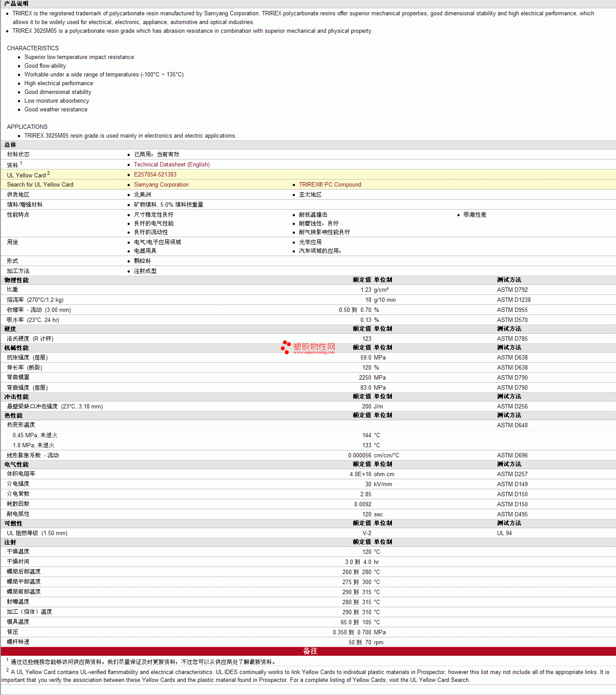Screen dimensions: 616x695
Task: Select the dielectric constant "2.85"
Action: [x=366, y=494]
